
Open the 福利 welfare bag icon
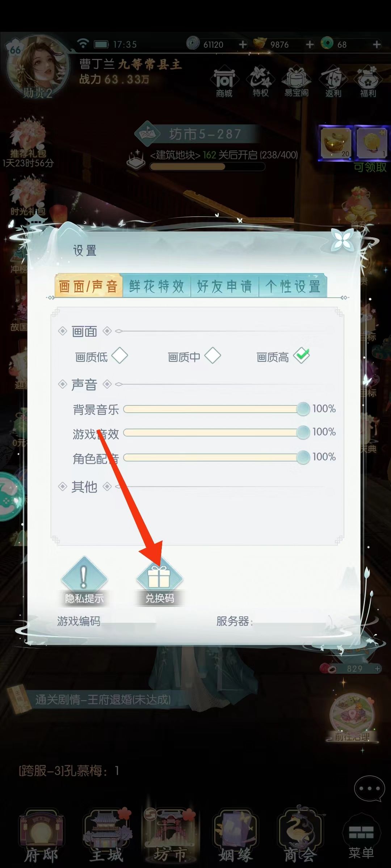(x=368, y=81)
